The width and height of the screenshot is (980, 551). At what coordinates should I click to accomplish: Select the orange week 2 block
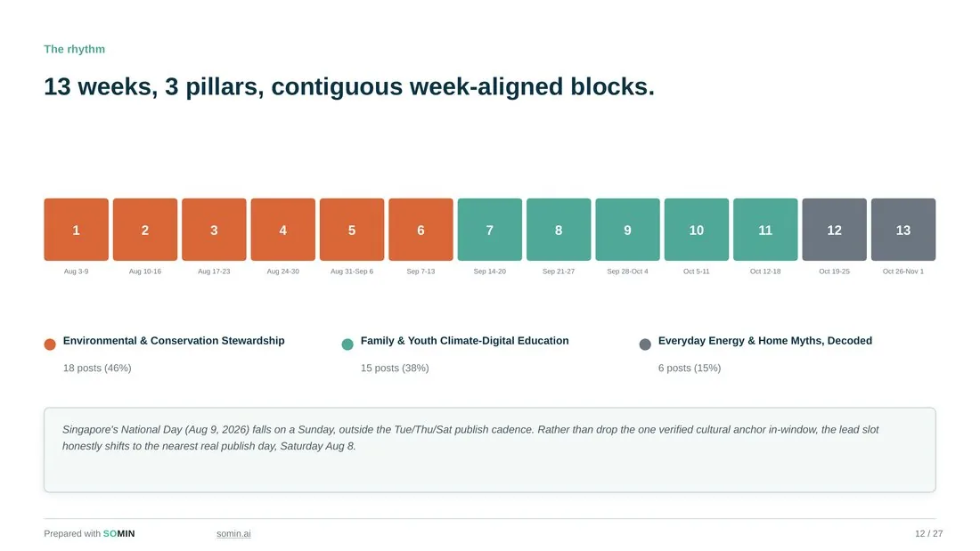[x=145, y=230]
